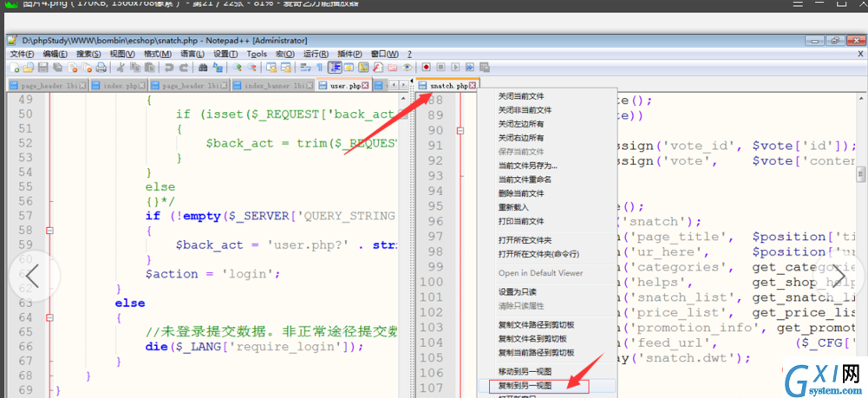Choose 打开所在文件夹 in context menu
This screenshot has width=868, height=398.
click(x=525, y=239)
